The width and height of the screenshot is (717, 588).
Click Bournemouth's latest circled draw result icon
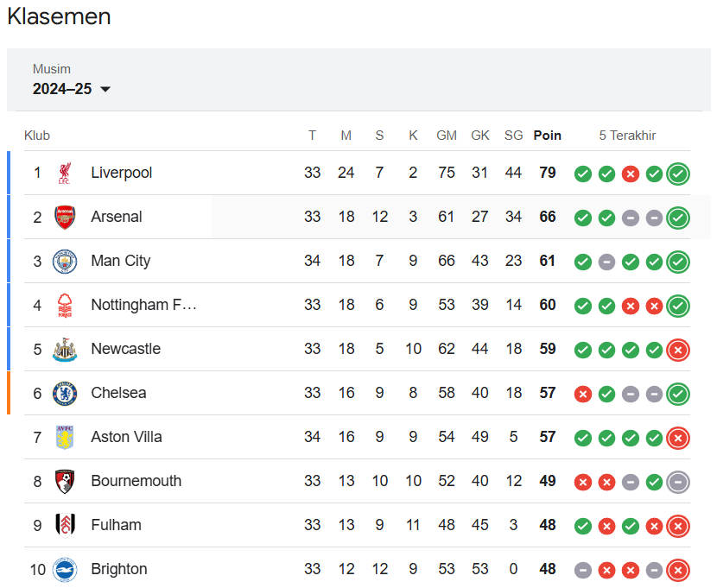(x=677, y=482)
